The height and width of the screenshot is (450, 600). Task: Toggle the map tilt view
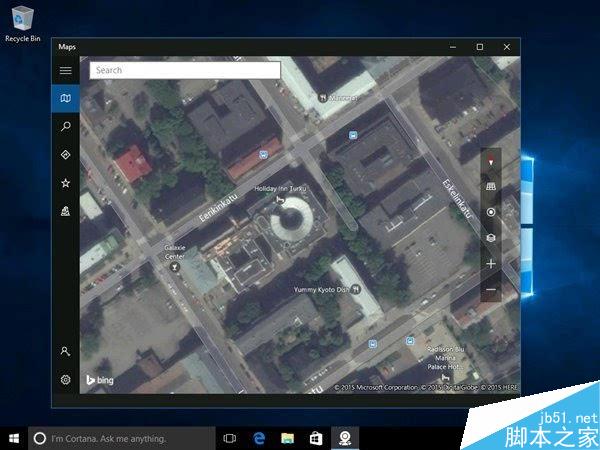(x=490, y=187)
